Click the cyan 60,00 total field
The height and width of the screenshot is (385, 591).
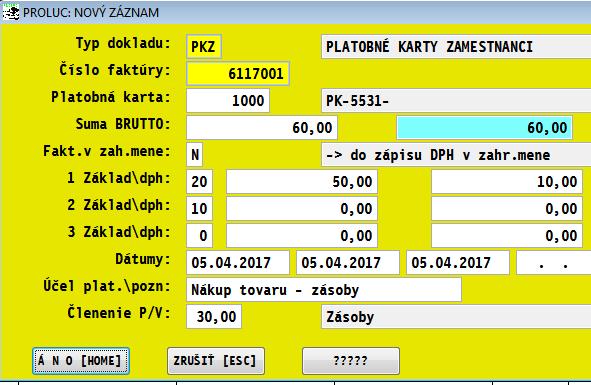[x=484, y=127]
